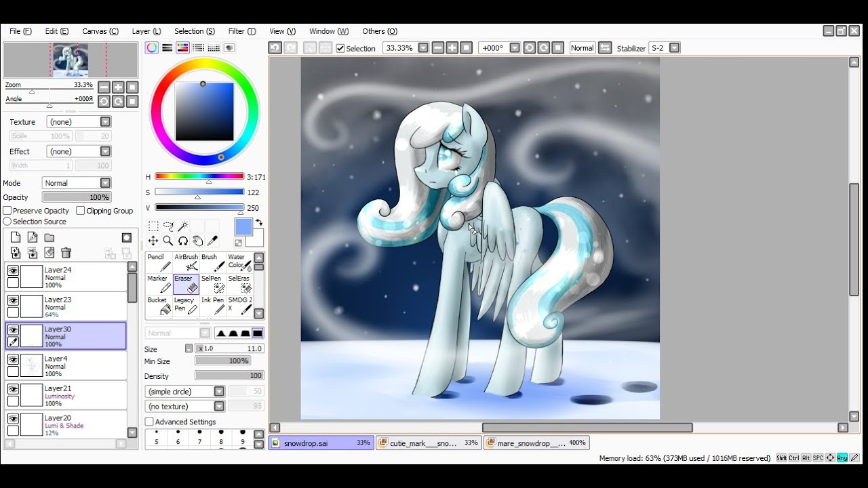Open the brush shape (simple circle) dropdown
This screenshot has height=488, width=868.
click(185, 392)
